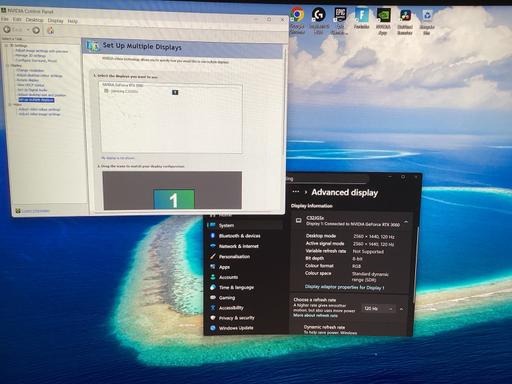Click the Active signal mode value 2560 × 1440

coord(373,244)
